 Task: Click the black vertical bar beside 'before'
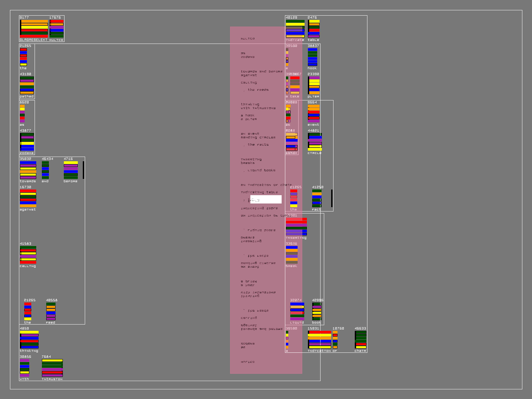coord(83,170)
